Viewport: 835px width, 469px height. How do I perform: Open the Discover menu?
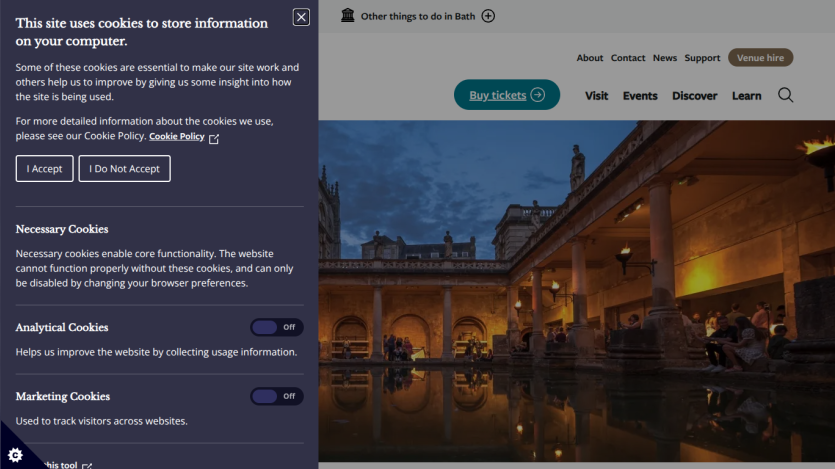pos(694,96)
